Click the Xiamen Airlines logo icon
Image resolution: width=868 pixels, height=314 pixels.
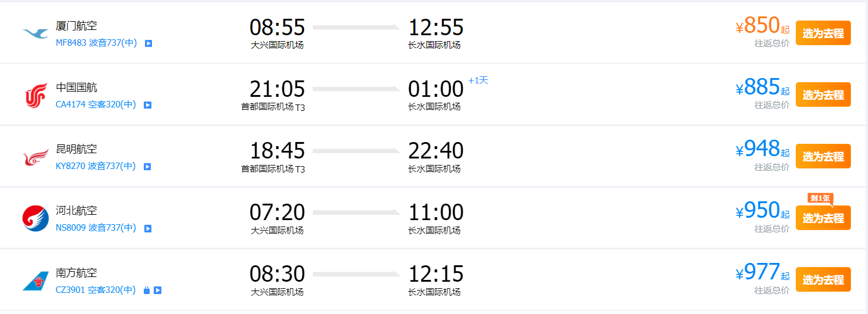(x=35, y=32)
